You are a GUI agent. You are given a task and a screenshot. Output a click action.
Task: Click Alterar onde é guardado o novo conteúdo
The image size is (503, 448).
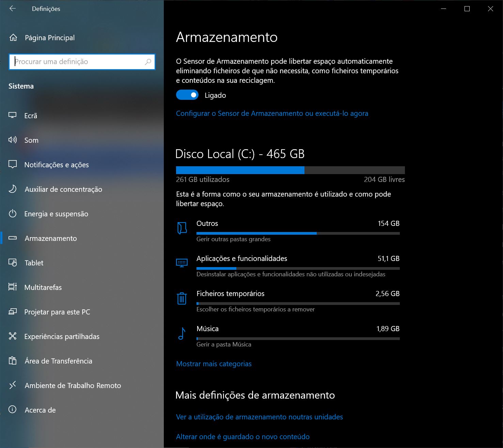(243, 437)
